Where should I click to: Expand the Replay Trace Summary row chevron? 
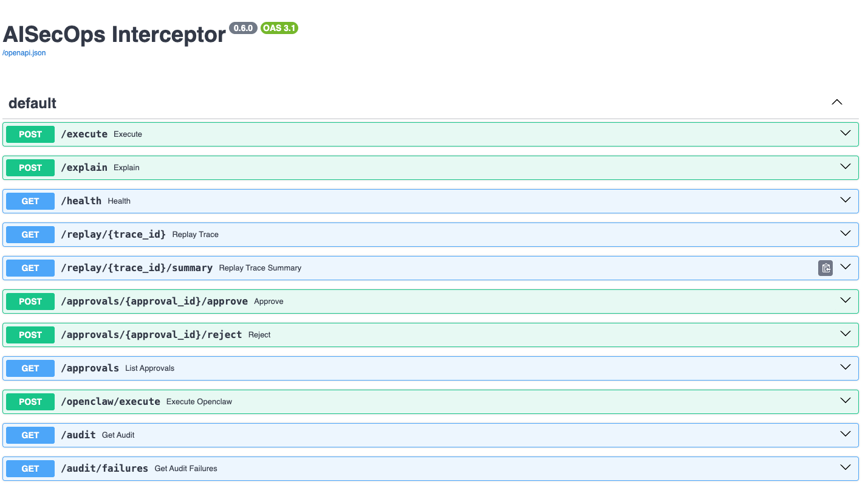click(846, 267)
